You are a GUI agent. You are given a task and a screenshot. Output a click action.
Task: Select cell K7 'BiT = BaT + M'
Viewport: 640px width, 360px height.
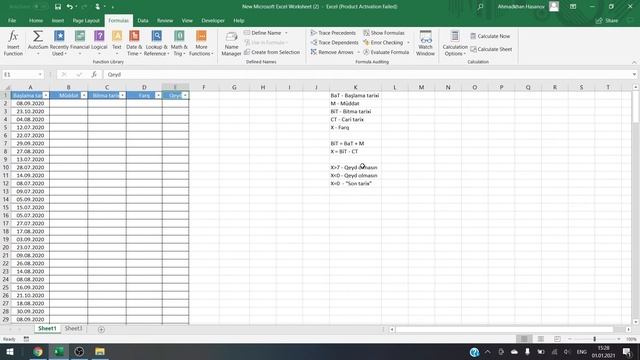click(x=355, y=143)
